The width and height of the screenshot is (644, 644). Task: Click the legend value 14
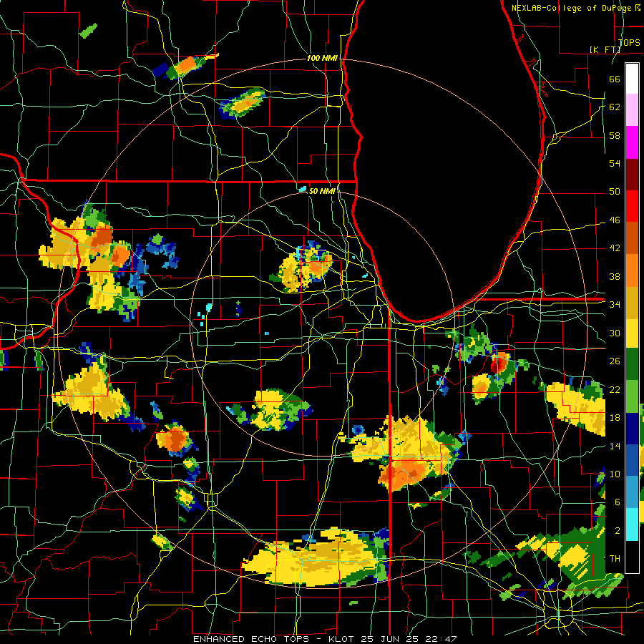[x=615, y=446]
